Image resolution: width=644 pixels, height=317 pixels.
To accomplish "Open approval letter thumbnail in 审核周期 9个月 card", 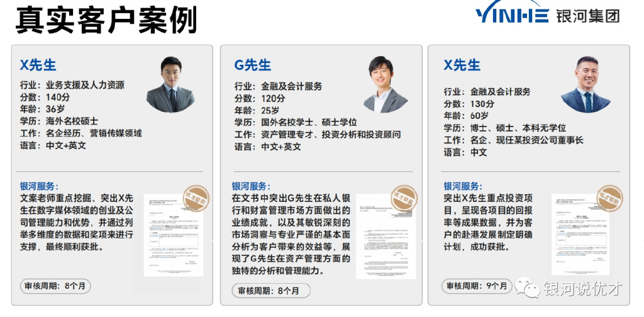I will [x=580, y=235].
